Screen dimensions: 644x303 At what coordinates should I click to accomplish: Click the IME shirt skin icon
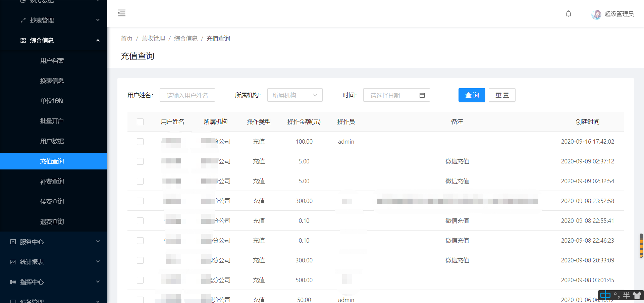(637, 296)
